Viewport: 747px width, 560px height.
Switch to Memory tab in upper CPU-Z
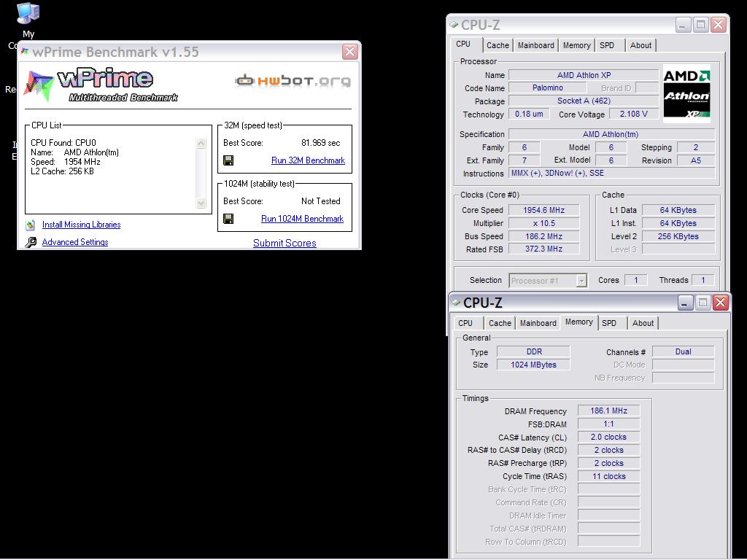576,45
